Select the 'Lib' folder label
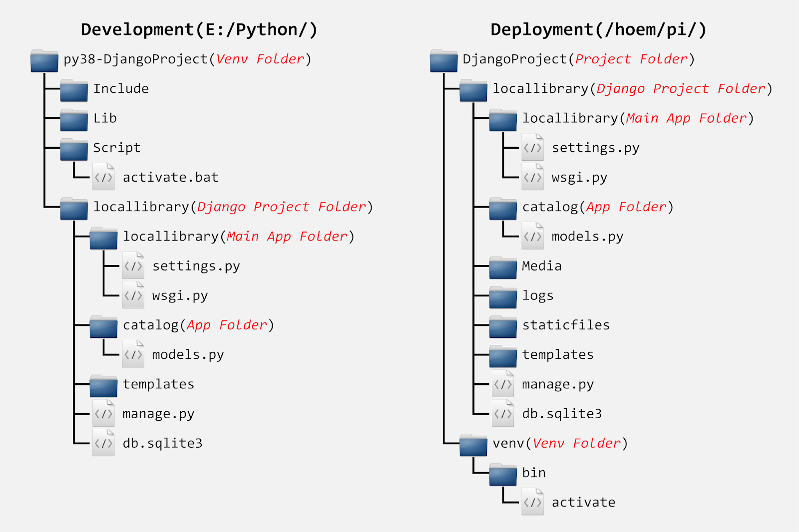The height and width of the screenshot is (532, 799). click(x=105, y=118)
